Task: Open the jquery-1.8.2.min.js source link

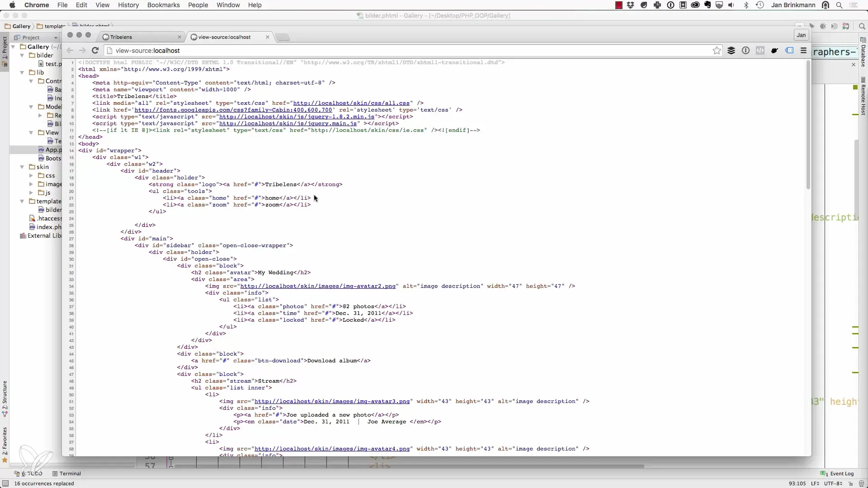Action: click(x=297, y=117)
